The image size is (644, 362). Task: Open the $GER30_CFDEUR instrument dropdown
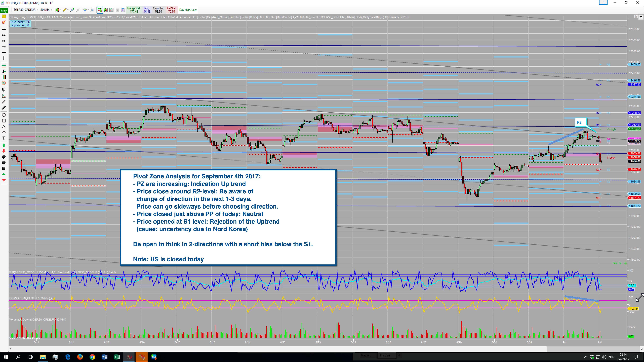[26, 10]
